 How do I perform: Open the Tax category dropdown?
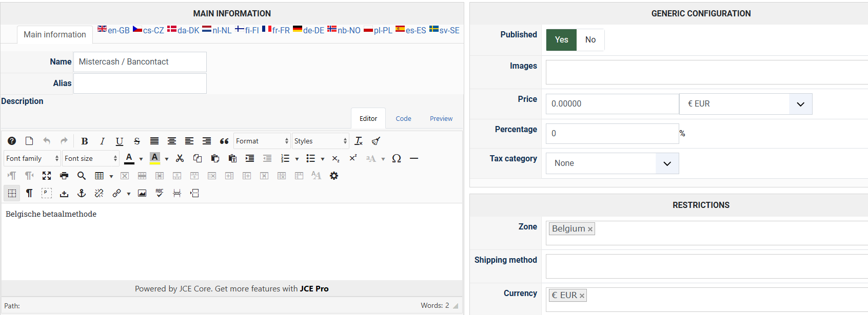[613, 163]
